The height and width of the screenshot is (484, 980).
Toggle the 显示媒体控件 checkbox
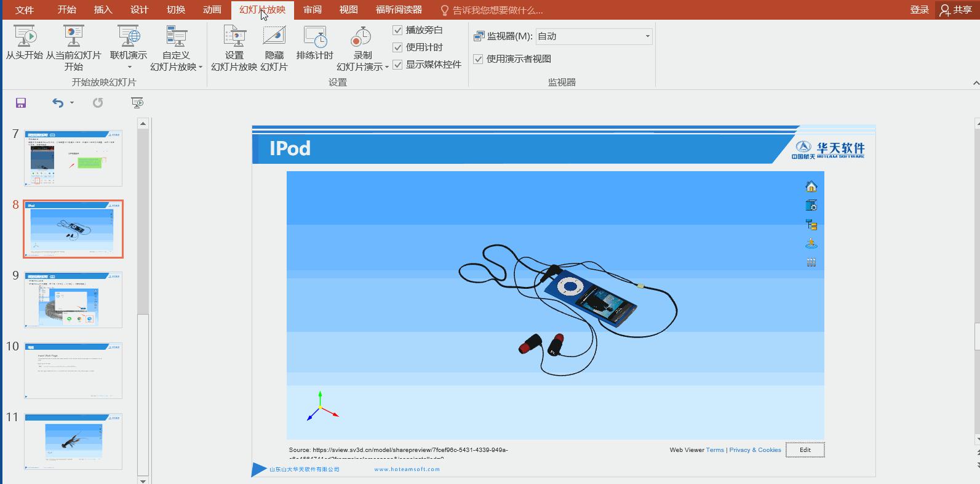[x=397, y=65]
